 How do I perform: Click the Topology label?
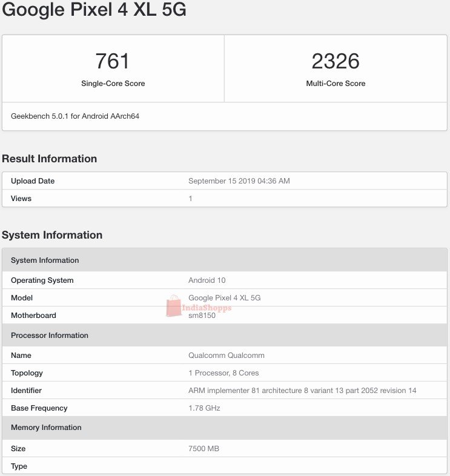click(27, 373)
